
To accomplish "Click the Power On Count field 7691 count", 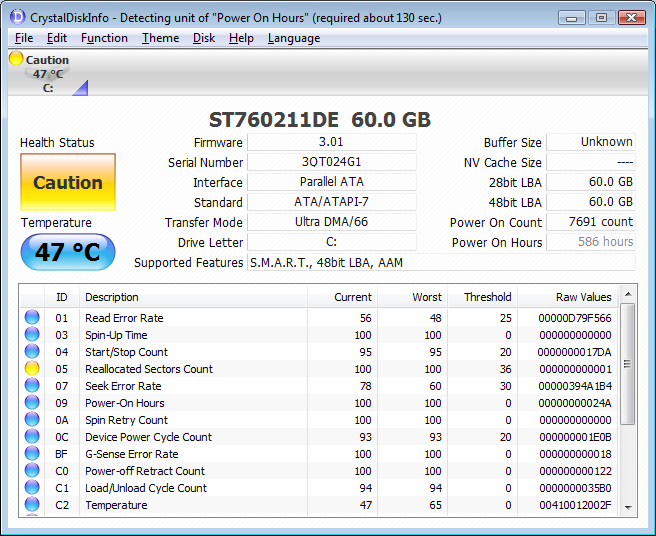I will pyautogui.click(x=591, y=222).
